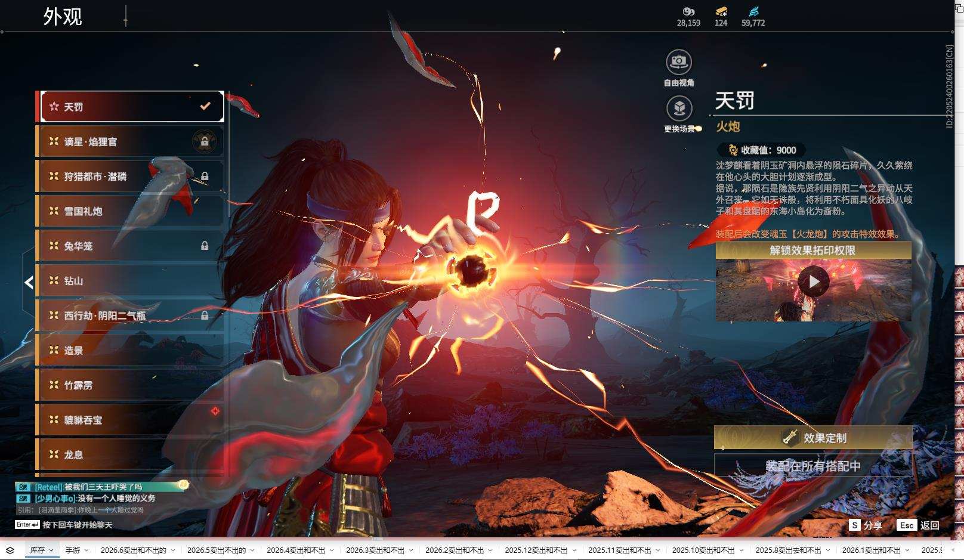Click the 效果定制 tool icon
This screenshot has height=560, width=964.
(790, 438)
